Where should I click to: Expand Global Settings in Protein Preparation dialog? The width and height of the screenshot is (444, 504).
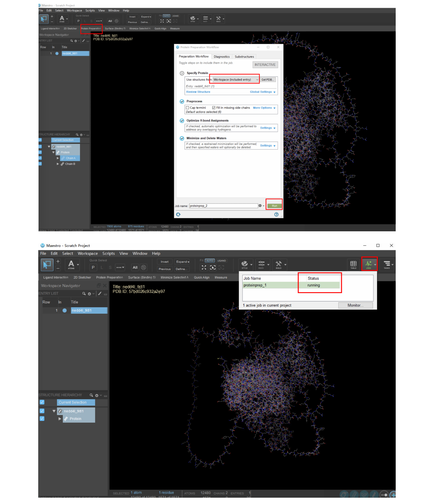263,92
